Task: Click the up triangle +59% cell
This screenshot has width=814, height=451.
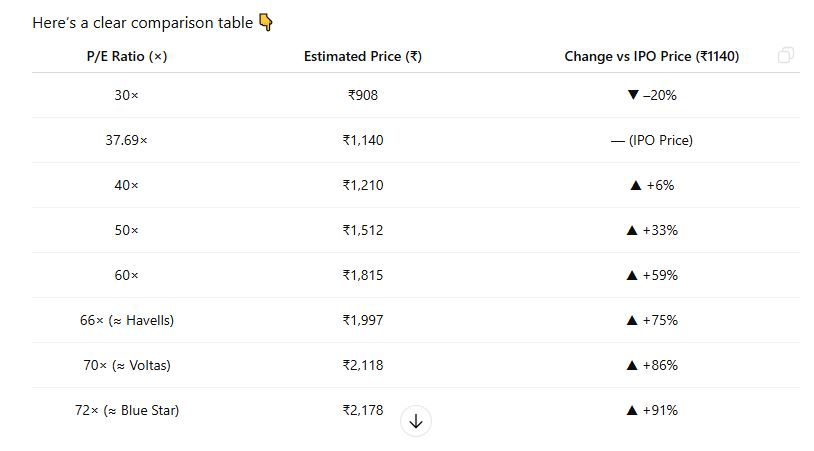Action: pos(651,275)
